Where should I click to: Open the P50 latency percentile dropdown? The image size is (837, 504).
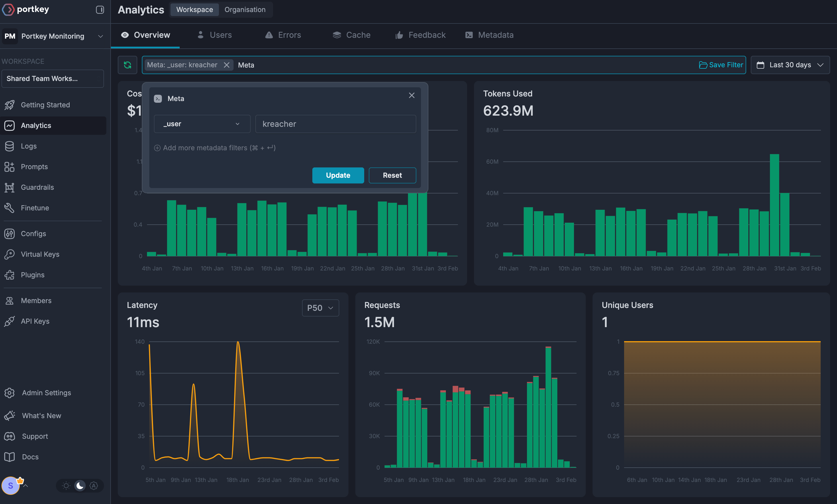[320, 308]
